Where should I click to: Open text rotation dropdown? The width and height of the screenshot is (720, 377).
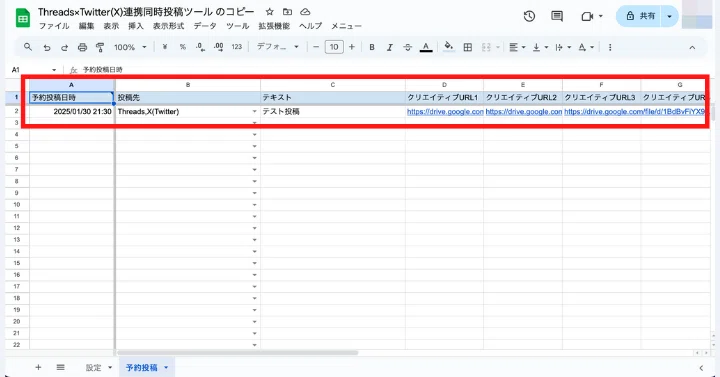(586, 47)
